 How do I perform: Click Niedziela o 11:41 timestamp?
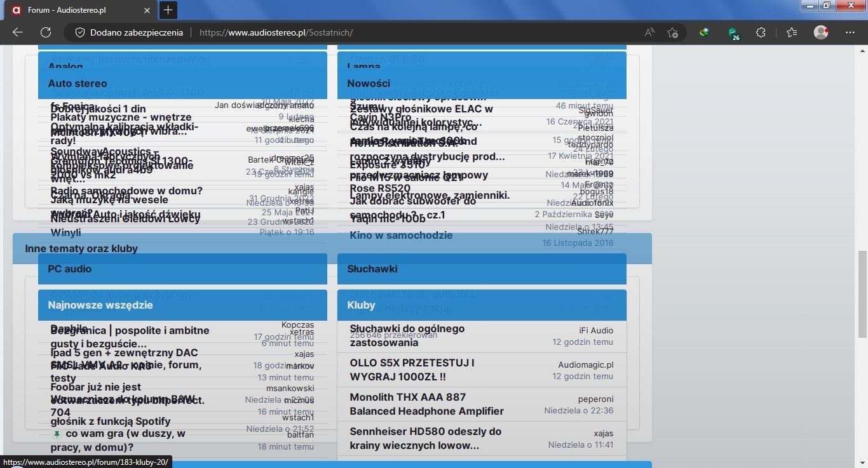[x=581, y=445]
